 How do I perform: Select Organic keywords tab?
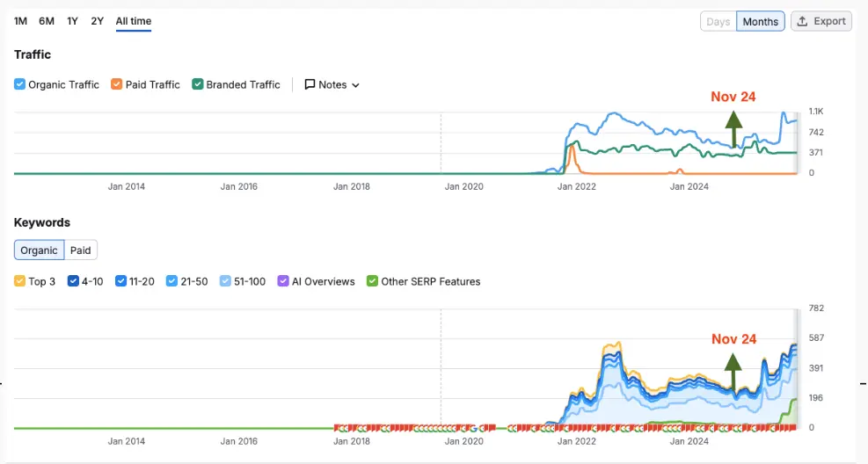39,250
